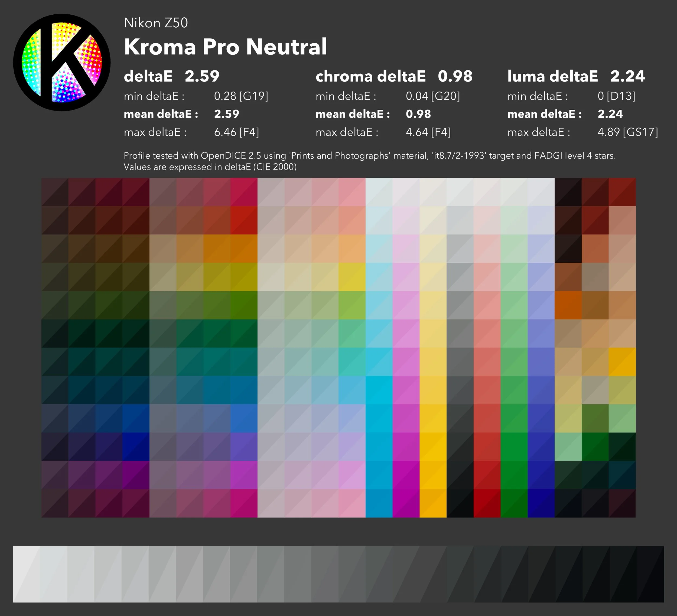Click the darkest patch of the grayscale strip
Viewport: 677px width, 616px height.
[650, 574]
